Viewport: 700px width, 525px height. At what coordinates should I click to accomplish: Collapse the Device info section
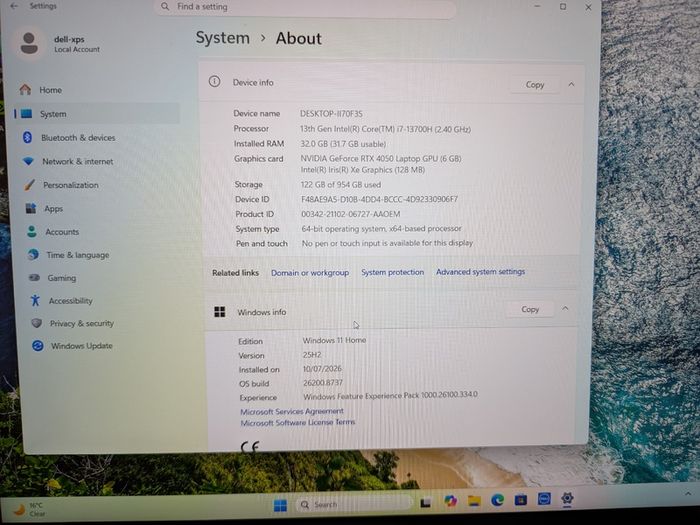click(x=571, y=84)
